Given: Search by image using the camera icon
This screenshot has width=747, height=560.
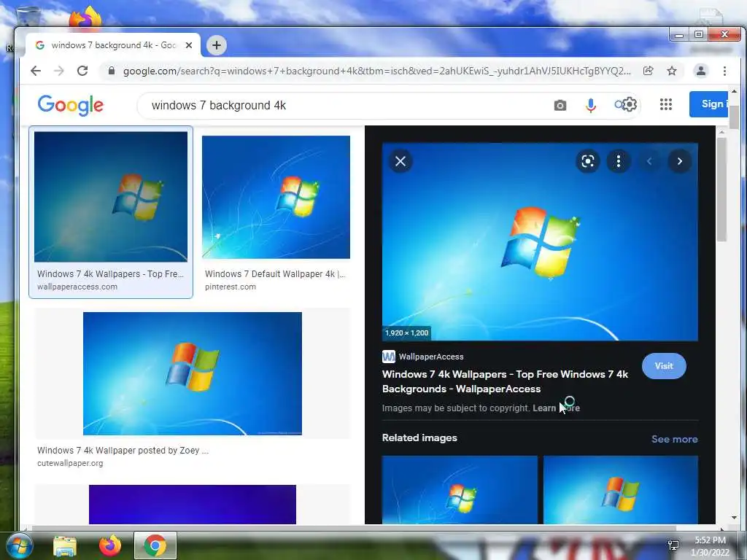Looking at the screenshot, I should point(560,105).
